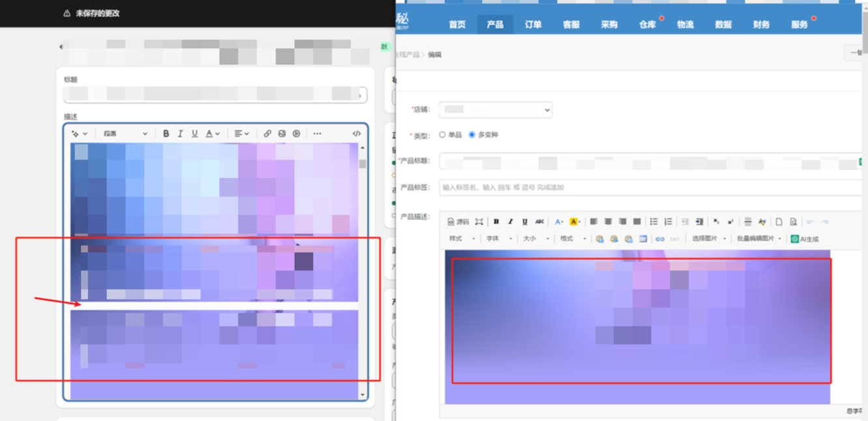Apply superscript in right editor toolbar

click(730, 222)
